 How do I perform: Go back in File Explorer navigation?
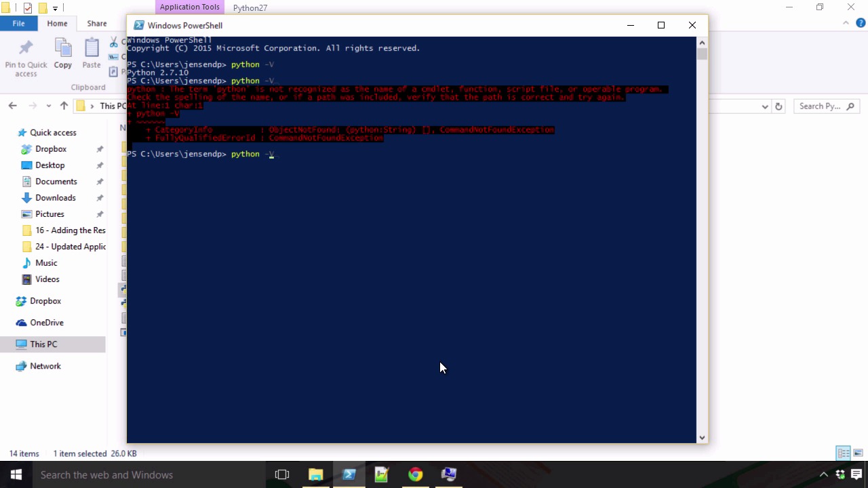coord(12,106)
